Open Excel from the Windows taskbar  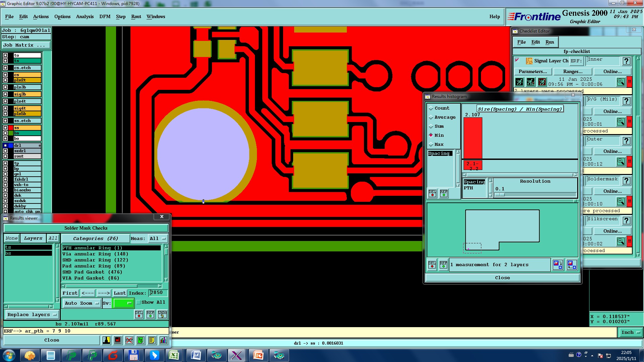pos(174,355)
